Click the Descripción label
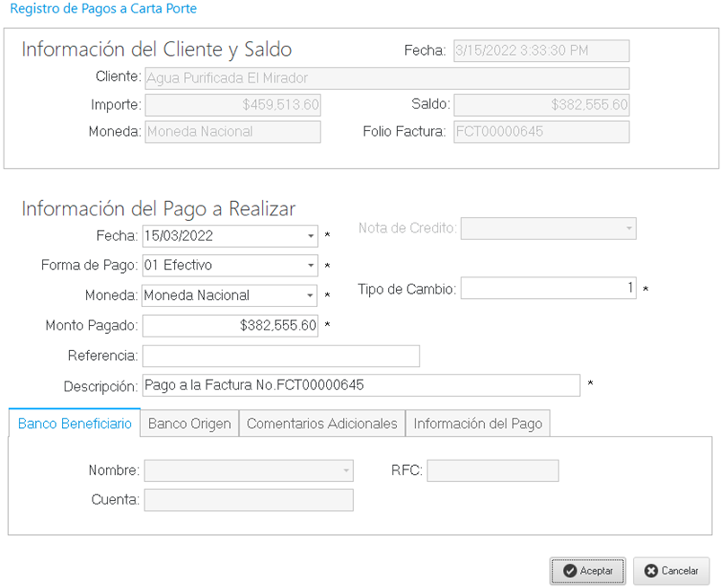Screen dimensions: 722x588 101,386
